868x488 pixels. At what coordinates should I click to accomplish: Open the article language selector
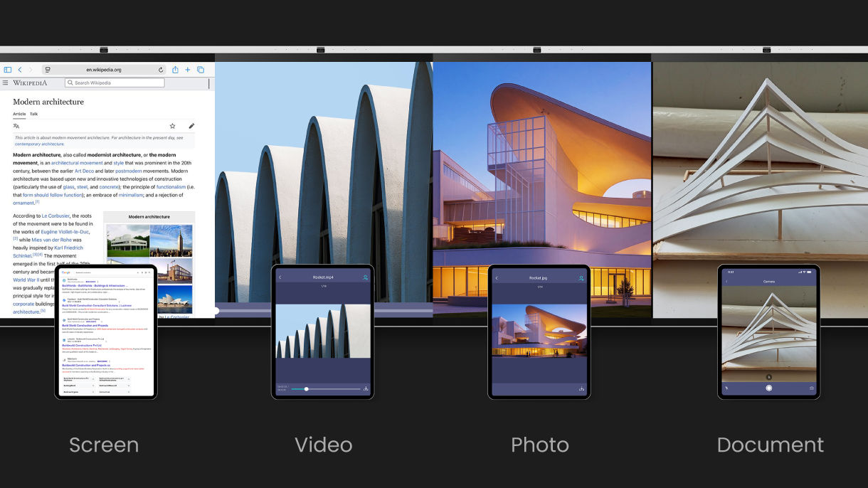tap(16, 126)
